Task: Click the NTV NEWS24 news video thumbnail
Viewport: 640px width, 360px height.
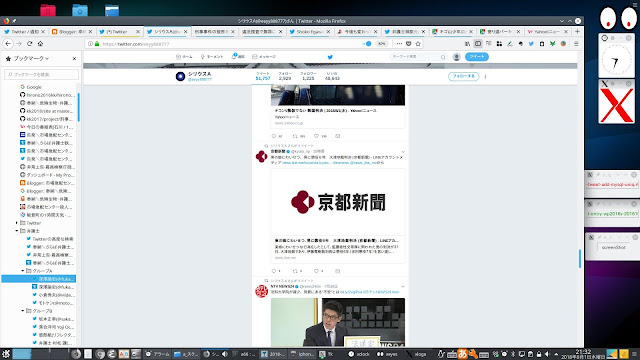Action: 338,322
